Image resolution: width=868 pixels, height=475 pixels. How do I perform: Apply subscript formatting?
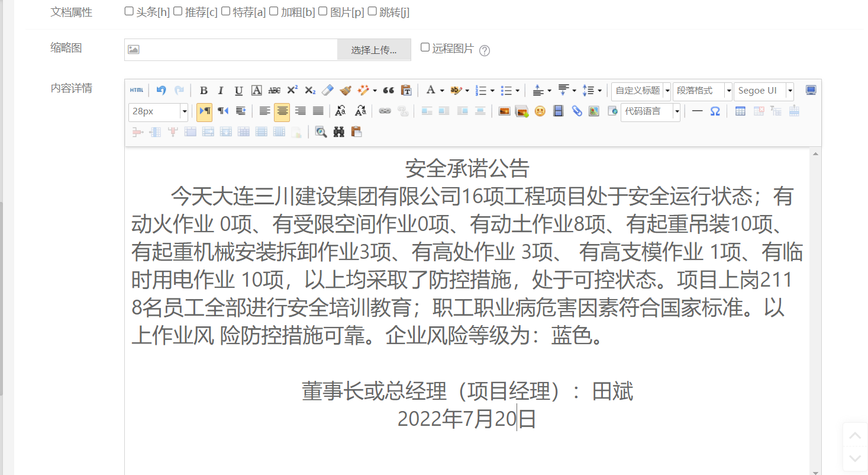click(310, 91)
